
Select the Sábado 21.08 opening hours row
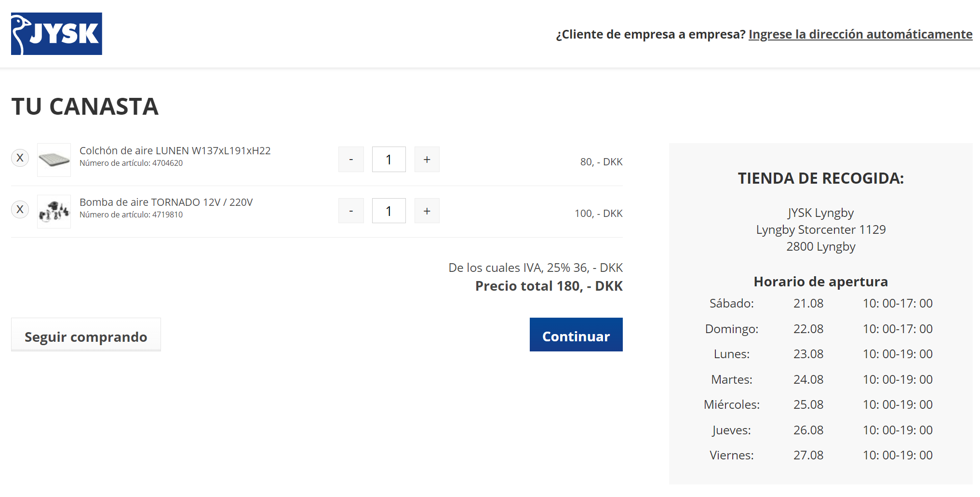tap(820, 304)
